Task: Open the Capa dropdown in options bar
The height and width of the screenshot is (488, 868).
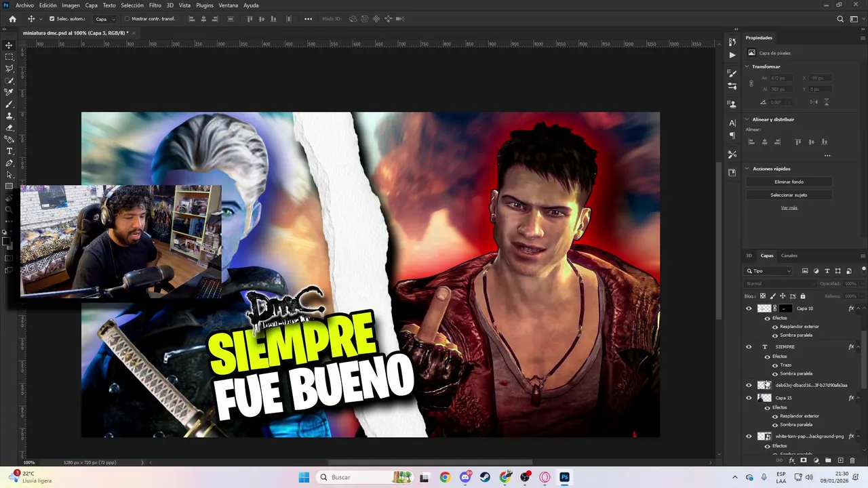Action: (x=105, y=19)
